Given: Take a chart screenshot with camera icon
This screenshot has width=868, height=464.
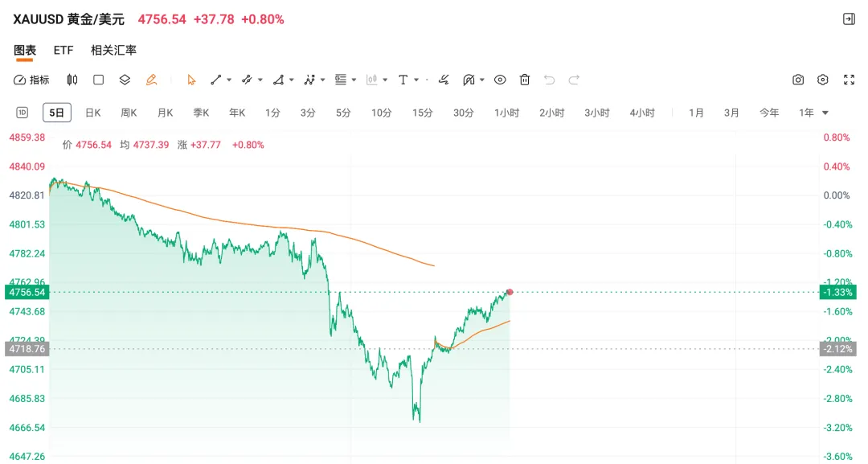Looking at the screenshot, I should tap(798, 80).
